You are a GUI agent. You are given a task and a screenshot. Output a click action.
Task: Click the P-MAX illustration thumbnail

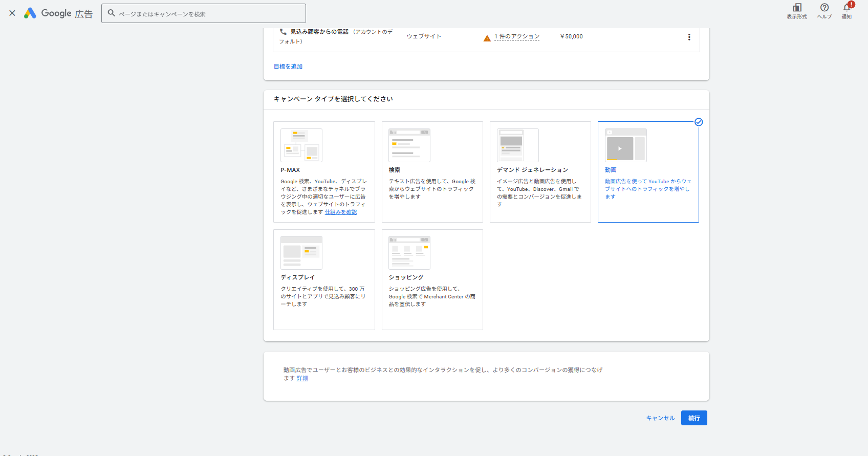[301, 145]
